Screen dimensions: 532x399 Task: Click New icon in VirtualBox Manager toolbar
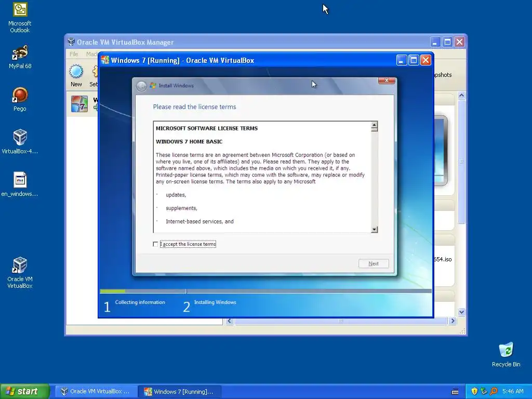(76, 76)
